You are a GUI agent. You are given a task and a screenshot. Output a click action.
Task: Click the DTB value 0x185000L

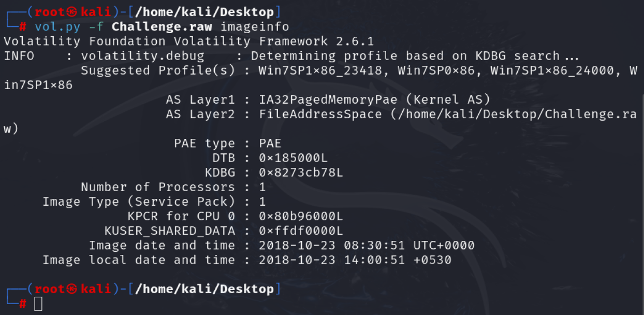click(x=294, y=158)
